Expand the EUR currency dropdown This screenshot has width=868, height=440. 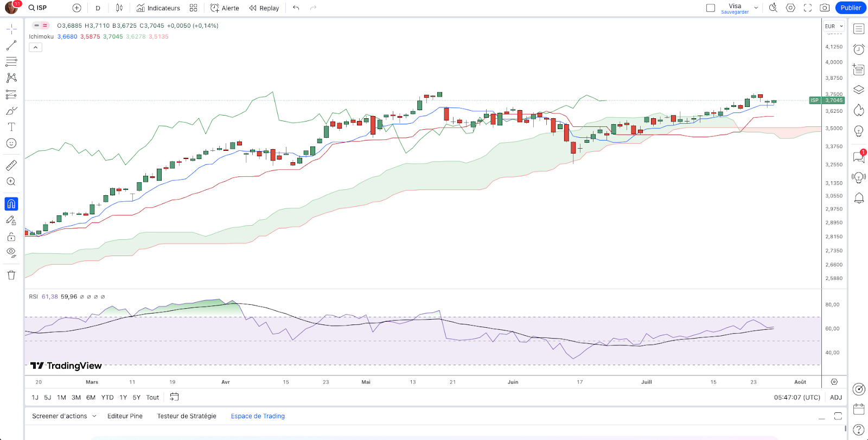pyautogui.click(x=834, y=26)
